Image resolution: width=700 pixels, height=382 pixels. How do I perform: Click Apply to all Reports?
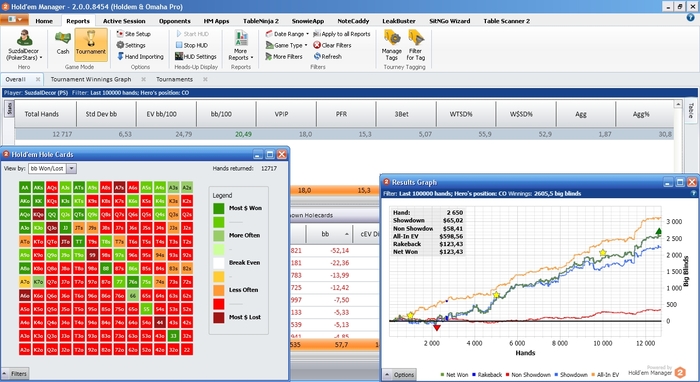tap(342, 34)
